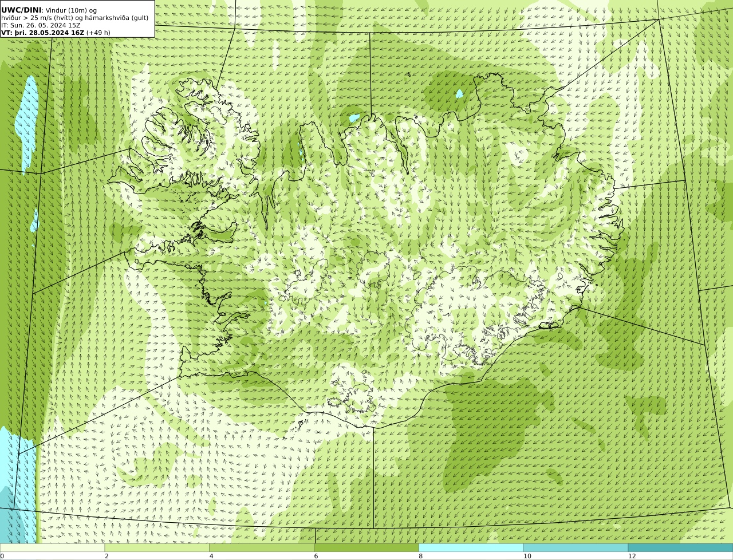
Task: Click the small cyan patch in northeast Iceland
Action: click(x=459, y=93)
